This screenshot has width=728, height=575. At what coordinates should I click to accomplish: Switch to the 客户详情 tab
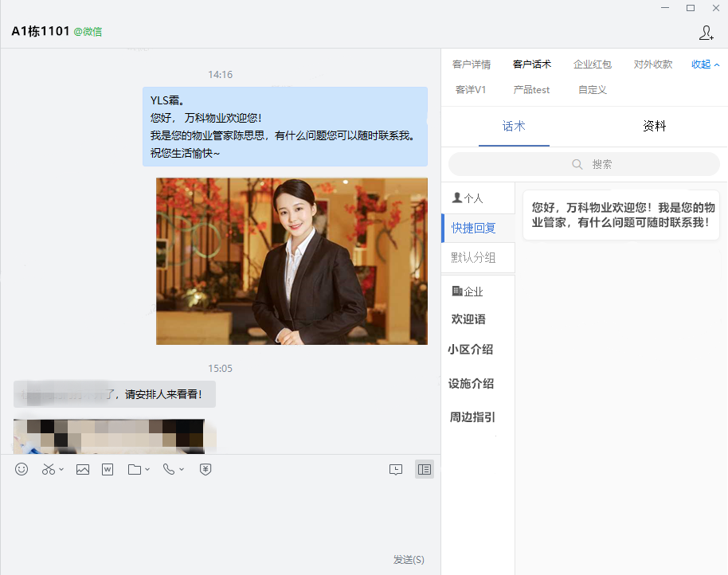[x=472, y=65]
